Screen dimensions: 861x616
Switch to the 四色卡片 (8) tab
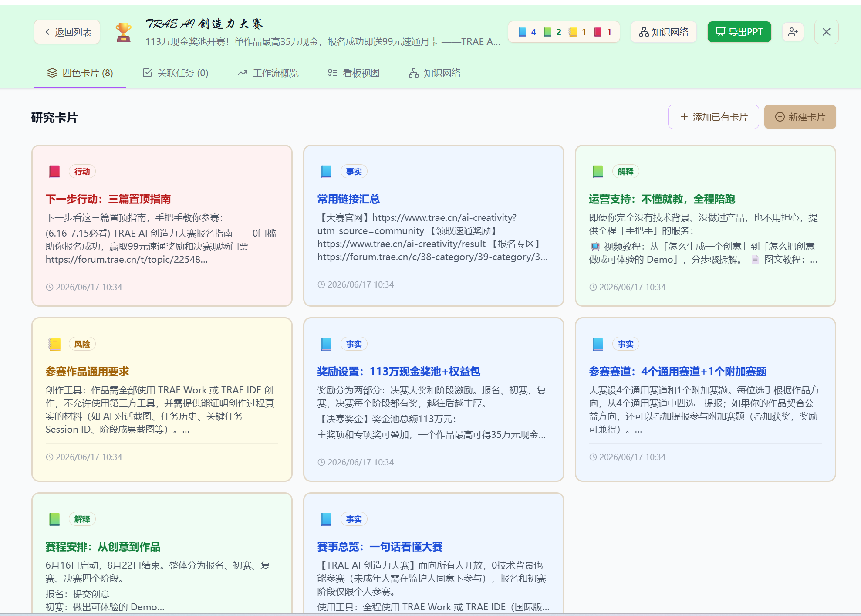pyautogui.click(x=80, y=73)
